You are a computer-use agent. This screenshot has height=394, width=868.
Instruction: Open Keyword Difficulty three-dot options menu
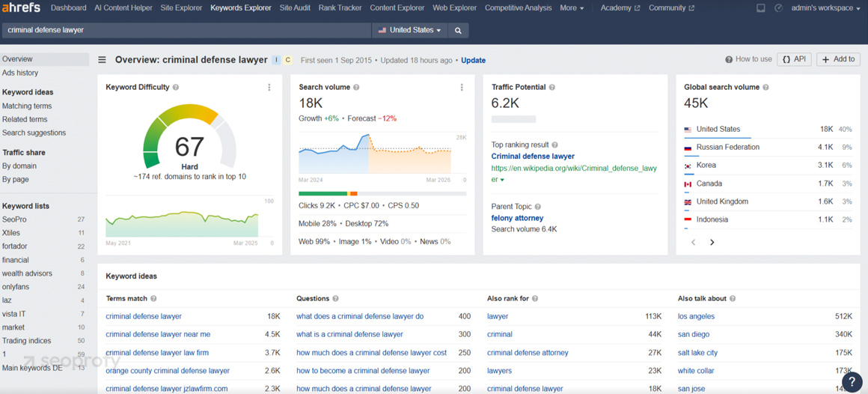[x=269, y=88]
